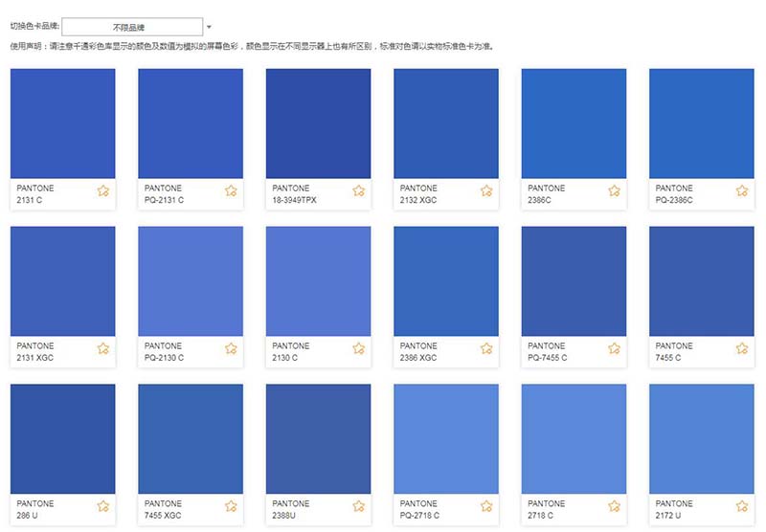Toggle favorite star on PANTONE 2388U
The height and width of the screenshot is (532, 766).
coord(358,506)
